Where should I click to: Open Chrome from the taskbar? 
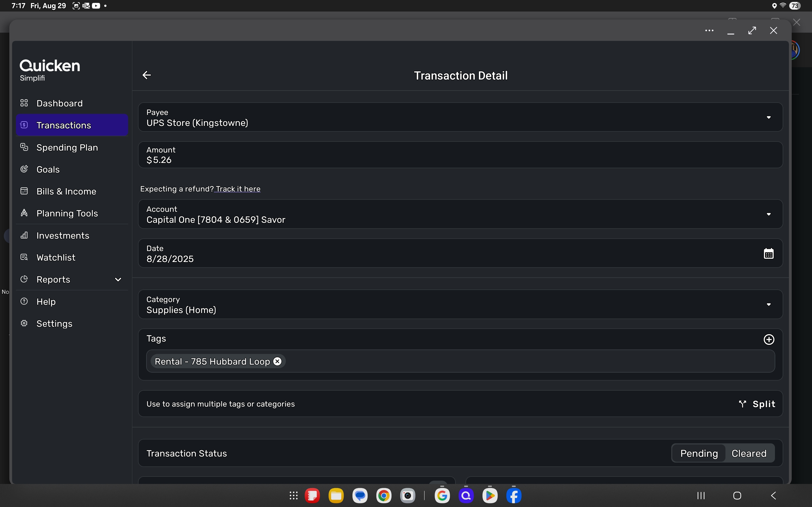384,495
